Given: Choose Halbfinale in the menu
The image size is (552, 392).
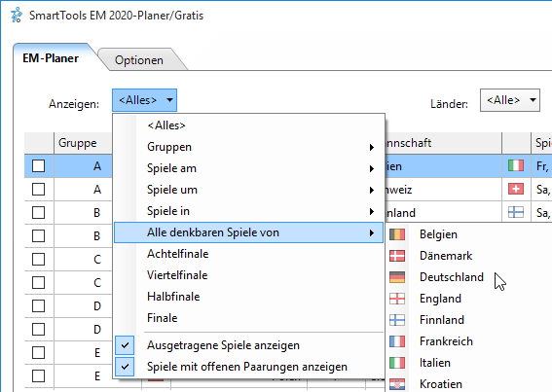Looking at the screenshot, I should click(x=248, y=297).
